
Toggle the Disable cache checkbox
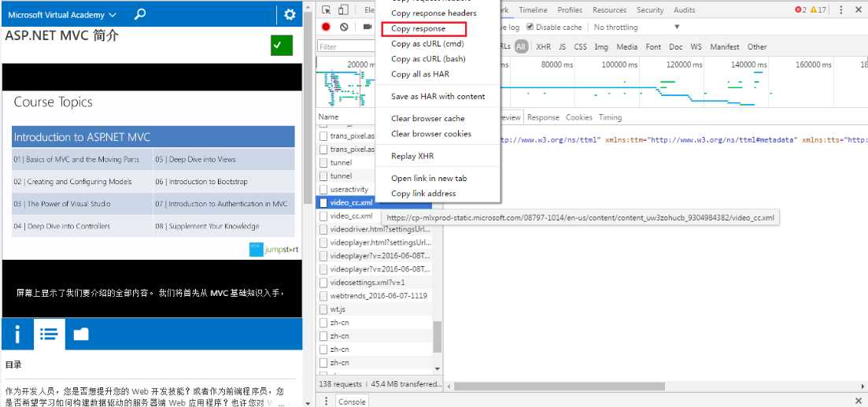click(x=530, y=27)
